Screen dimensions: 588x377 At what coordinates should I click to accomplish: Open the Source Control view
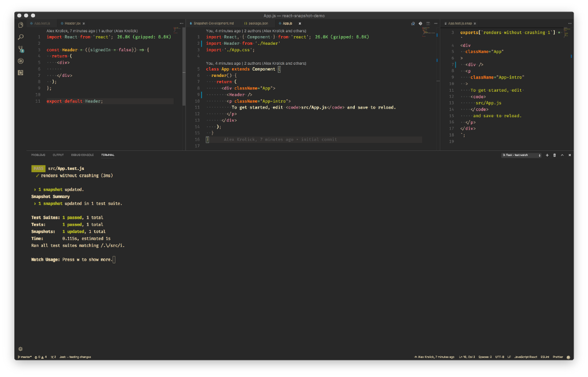pos(21,49)
